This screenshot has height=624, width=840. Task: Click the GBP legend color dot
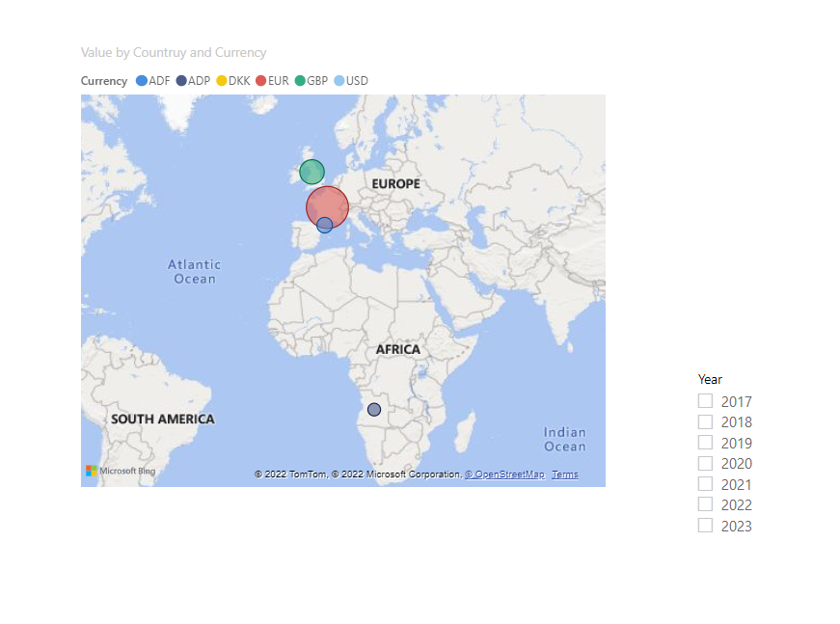pyautogui.click(x=300, y=81)
